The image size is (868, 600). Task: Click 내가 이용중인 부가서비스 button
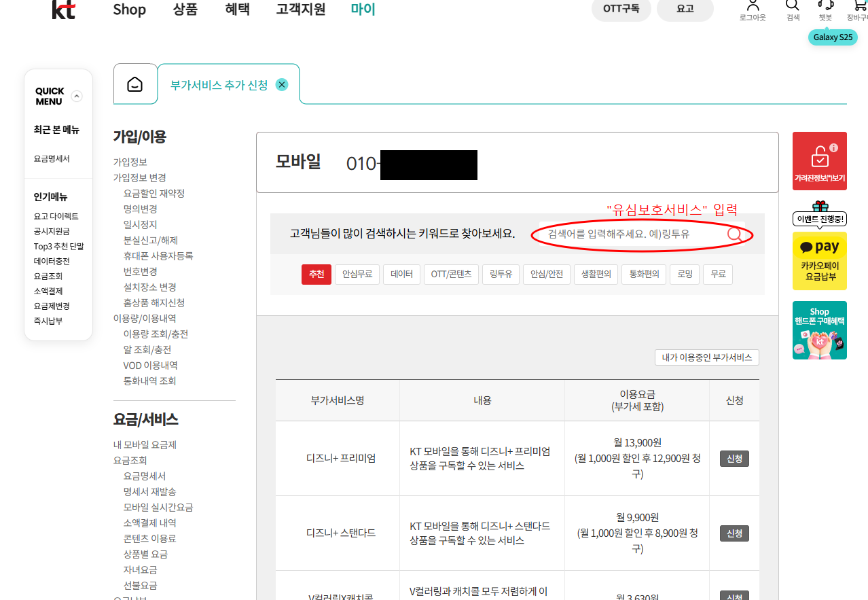pos(707,357)
